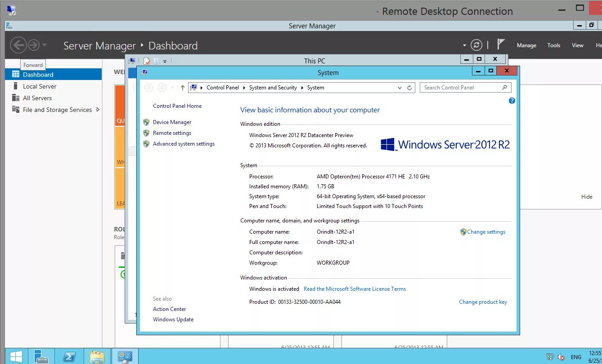The height and width of the screenshot is (364, 602).
Task: Go up one level in Control Panel
Action: 182,88
